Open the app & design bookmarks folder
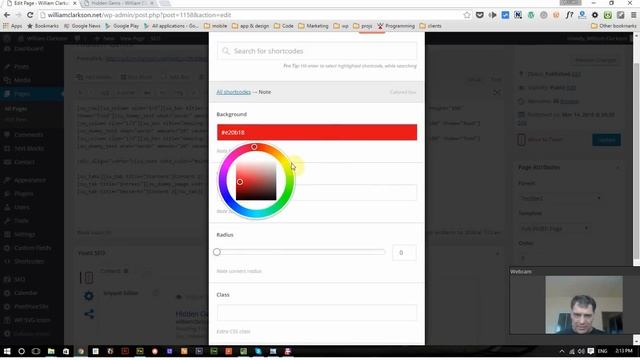The image size is (640, 360). tap(251, 26)
